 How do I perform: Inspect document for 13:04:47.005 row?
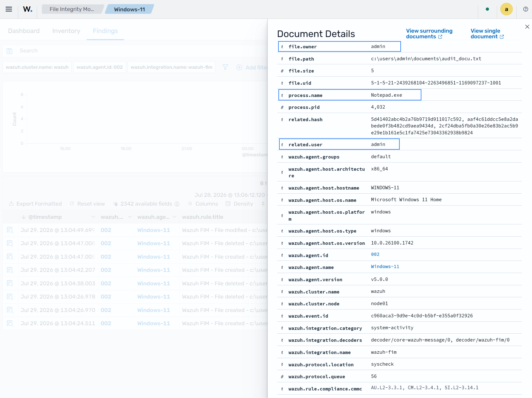pyautogui.click(x=10, y=257)
